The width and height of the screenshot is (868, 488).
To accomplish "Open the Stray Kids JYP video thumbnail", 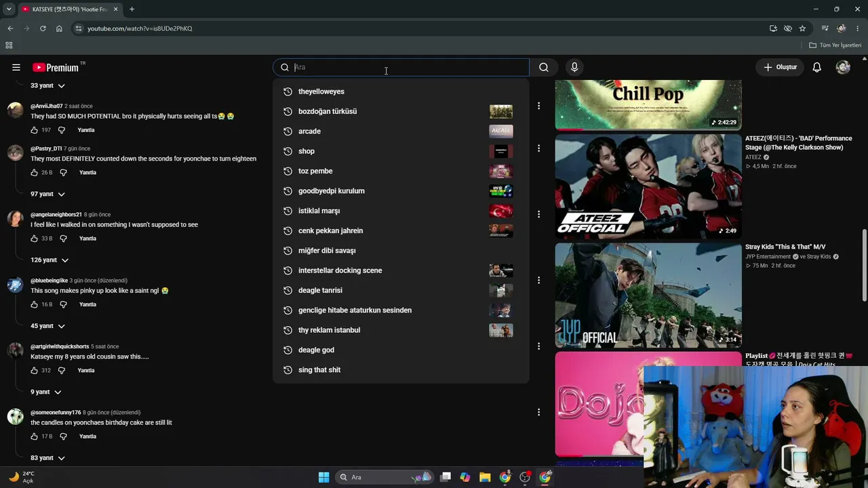I will [x=648, y=296].
